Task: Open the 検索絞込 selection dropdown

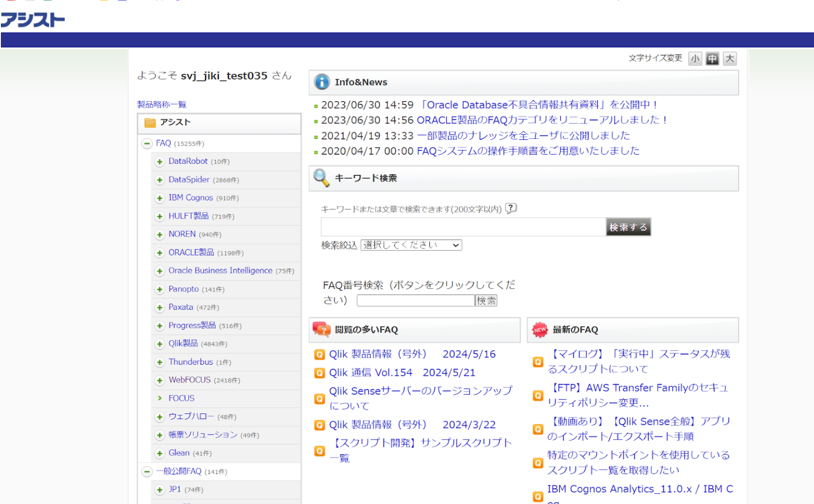Action: [x=410, y=245]
